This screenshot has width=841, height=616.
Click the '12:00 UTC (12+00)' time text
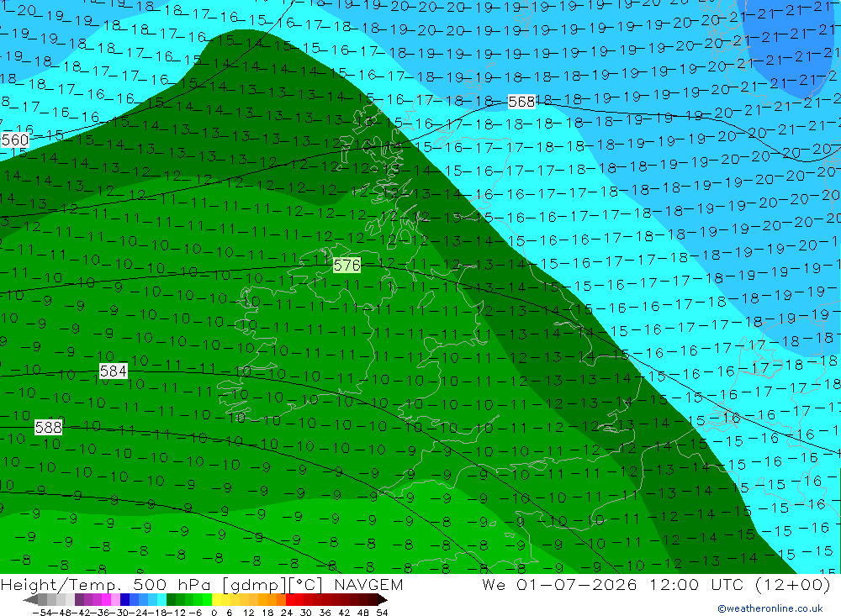tap(739, 584)
